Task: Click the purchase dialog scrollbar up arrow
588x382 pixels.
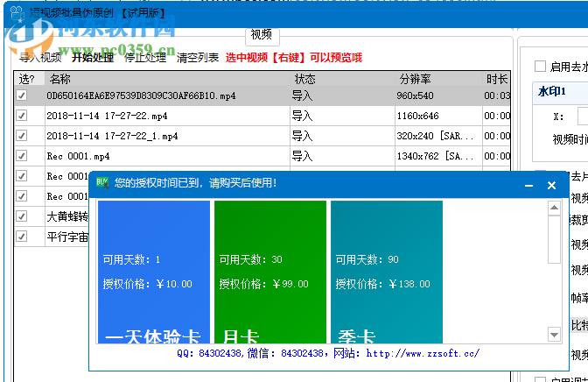Action: [554, 208]
